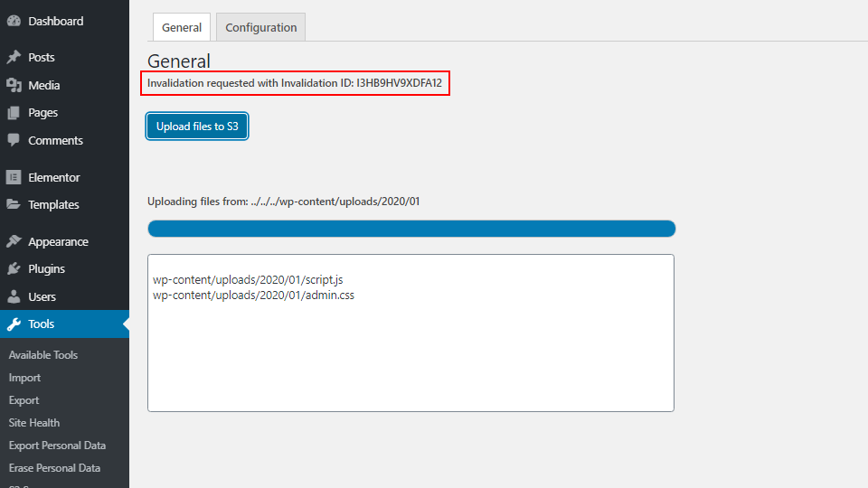The image size is (868, 488).
Task: Switch to the Configuration tab
Action: tap(260, 27)
